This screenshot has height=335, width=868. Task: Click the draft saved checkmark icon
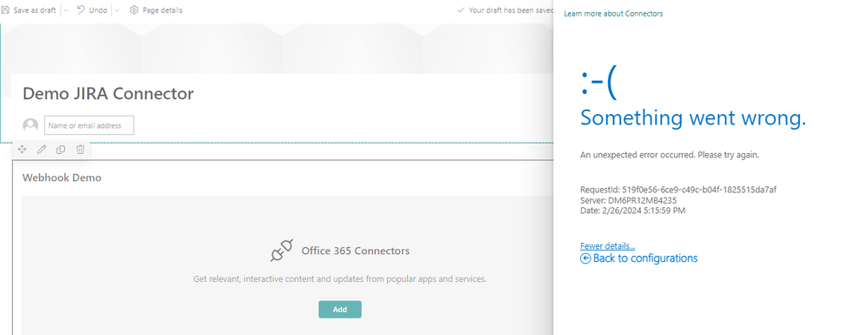point(461,10)
